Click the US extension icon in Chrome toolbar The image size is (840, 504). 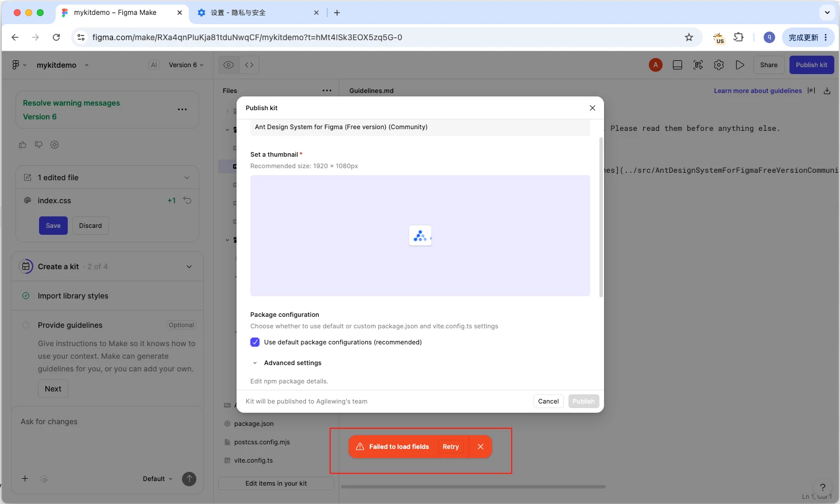[x=719, y=38]
